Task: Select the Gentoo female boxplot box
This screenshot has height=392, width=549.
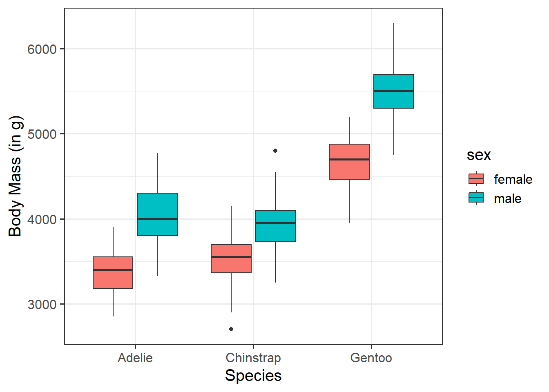Action: (x=349, y=162)
